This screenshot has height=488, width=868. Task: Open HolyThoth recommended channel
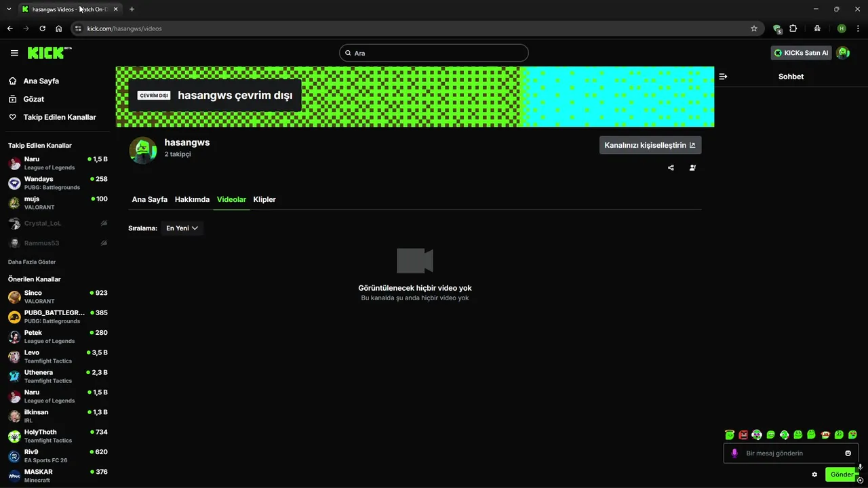58,436
